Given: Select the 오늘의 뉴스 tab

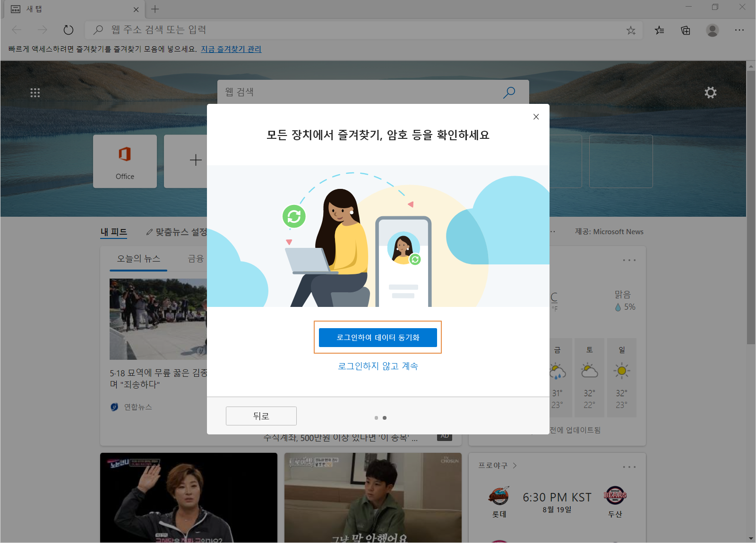Looking at the screenshot, I should [138, 259].
